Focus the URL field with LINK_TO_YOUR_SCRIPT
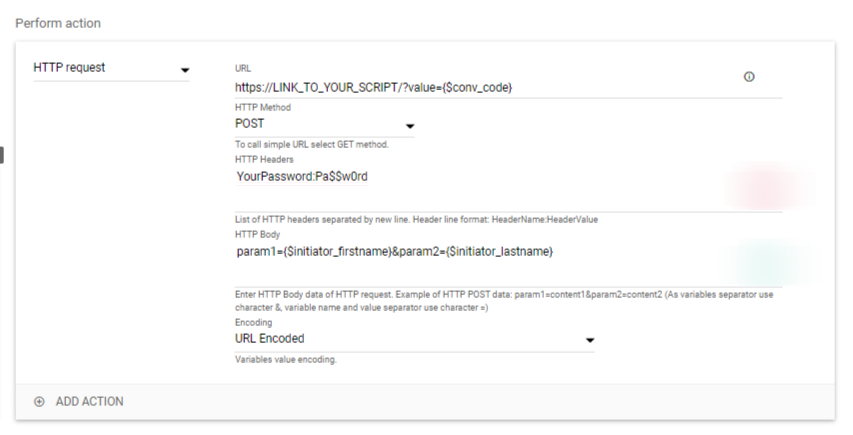 [x=480, y=88]
